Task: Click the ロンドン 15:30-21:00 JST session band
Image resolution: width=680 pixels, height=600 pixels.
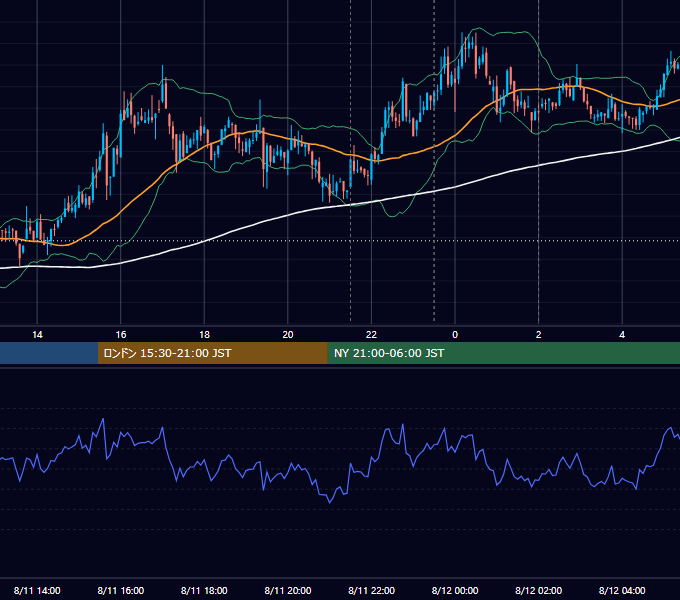Action: point(212,353)
